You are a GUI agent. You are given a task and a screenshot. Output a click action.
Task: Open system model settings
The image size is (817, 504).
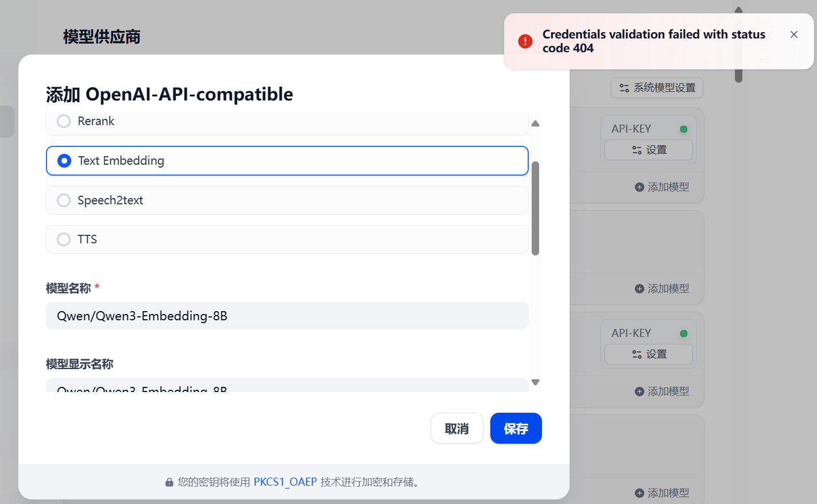[x=657, y=88]
